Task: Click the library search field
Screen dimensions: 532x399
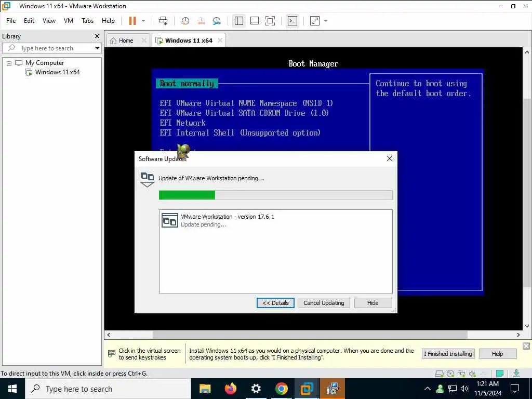Action: coord(48,48)
